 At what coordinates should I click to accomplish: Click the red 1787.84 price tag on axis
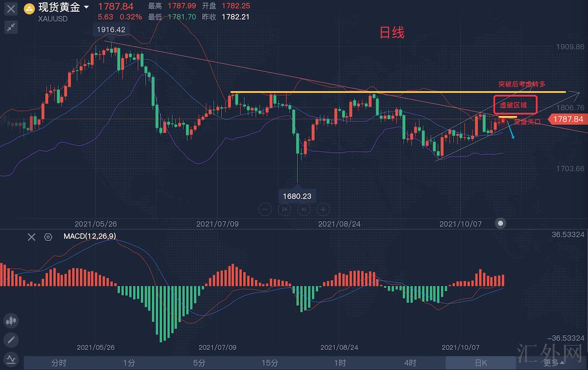(568, 119)
